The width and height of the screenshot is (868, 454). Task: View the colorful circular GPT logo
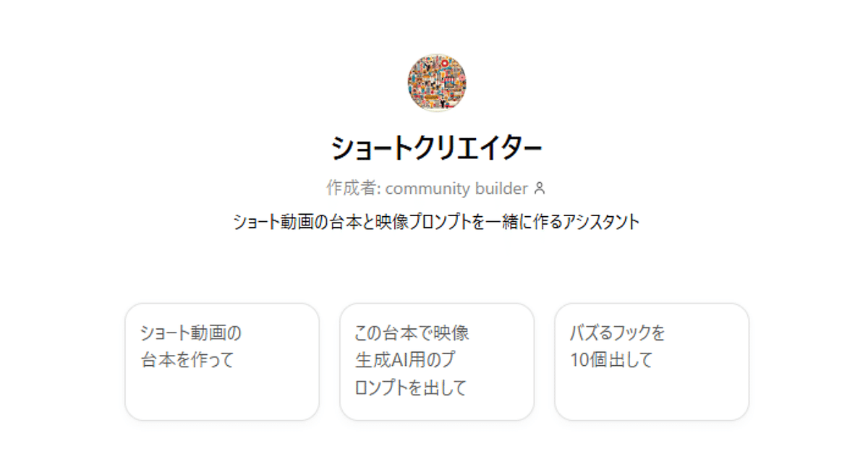coord(437,82)
